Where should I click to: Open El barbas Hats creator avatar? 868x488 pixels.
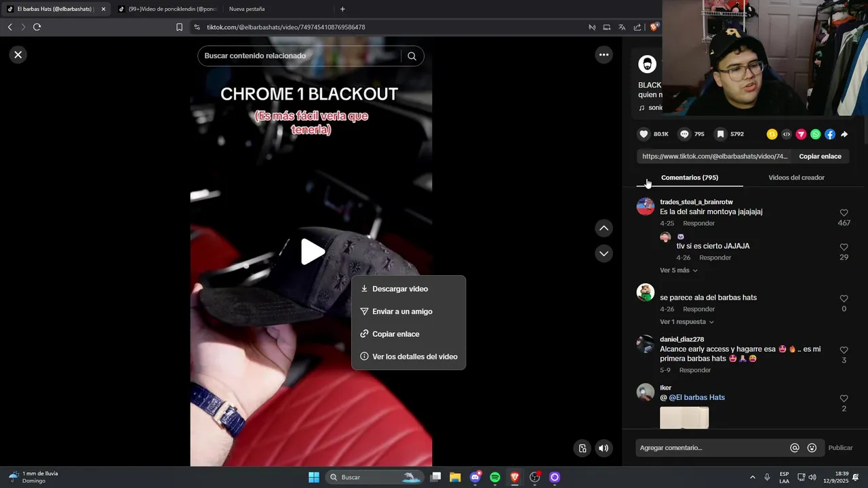coord(647,64)
